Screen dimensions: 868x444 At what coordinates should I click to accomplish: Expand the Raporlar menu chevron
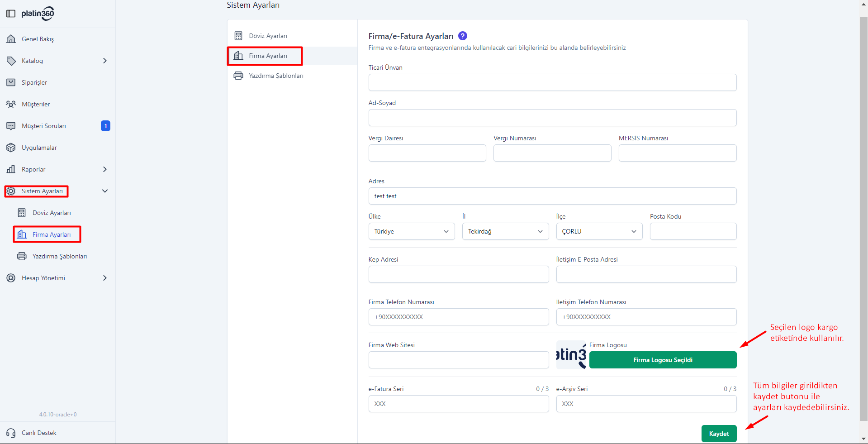pos(105,169)
